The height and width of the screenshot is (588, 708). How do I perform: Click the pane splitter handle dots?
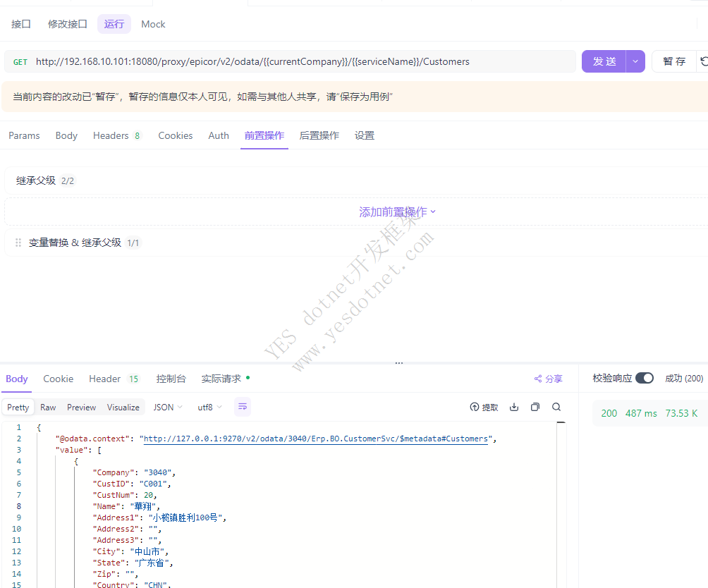click(x=399, y=363)
